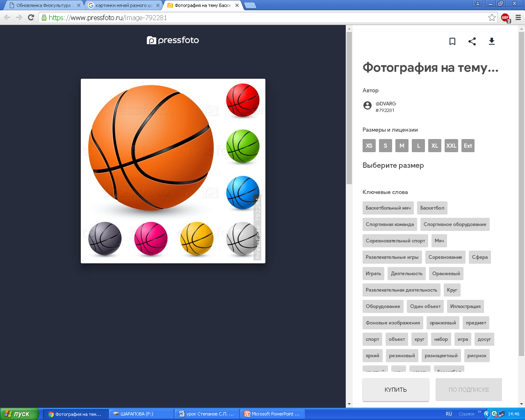Open a new browser tab
525x420 pixels.
click(x=250, y=5)
